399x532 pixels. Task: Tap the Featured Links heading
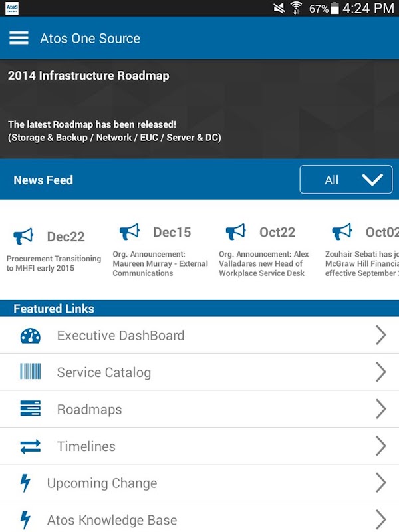(x=54, y=309)
